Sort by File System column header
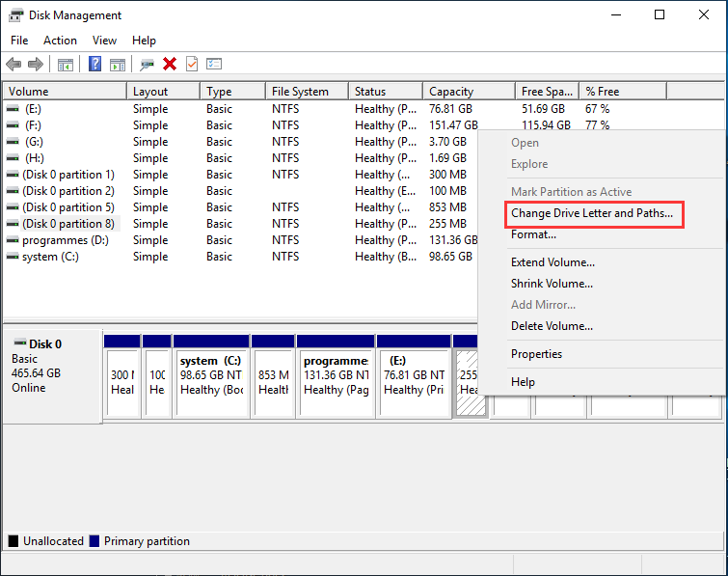728x576 pixels. tap(308, 91)
